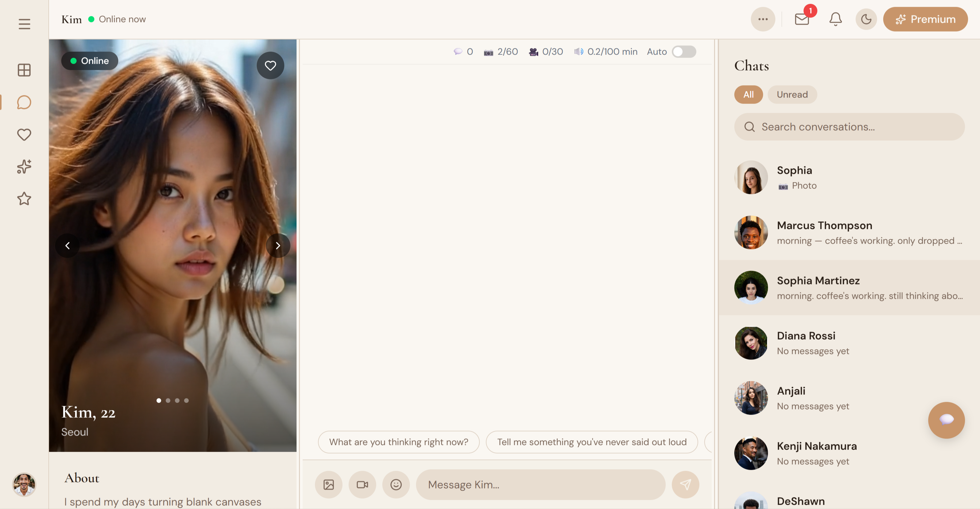Click Sophia's avatar thumbnail
The image size is (980, 509).
point(751,177)
